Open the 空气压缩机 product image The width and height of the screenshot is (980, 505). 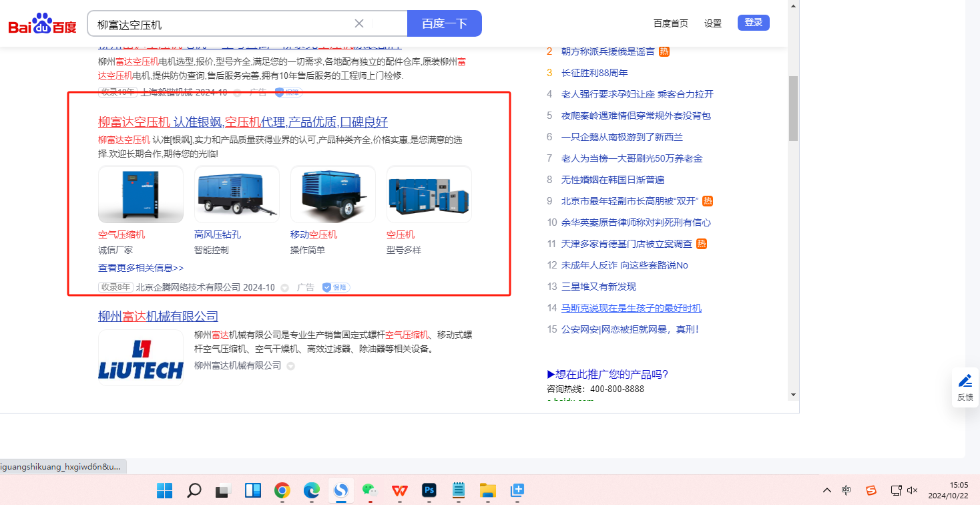pyautogui.click(x=141, y=194)
